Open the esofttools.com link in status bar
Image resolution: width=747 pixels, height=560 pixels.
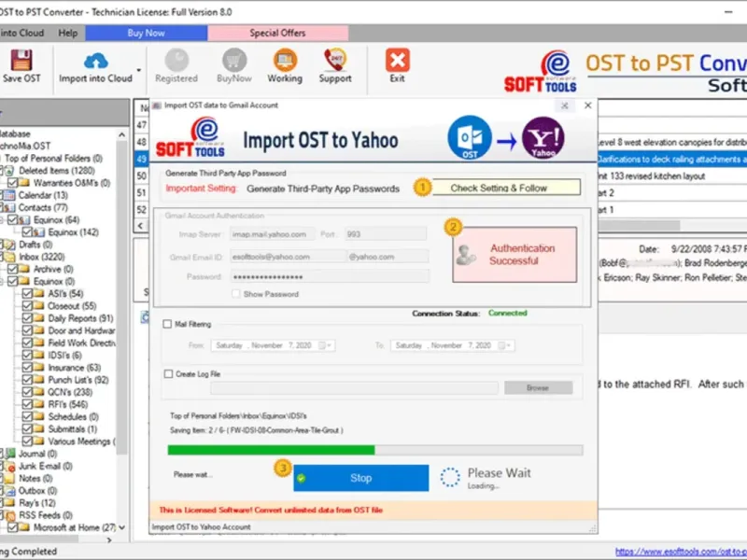coord(681,552)
